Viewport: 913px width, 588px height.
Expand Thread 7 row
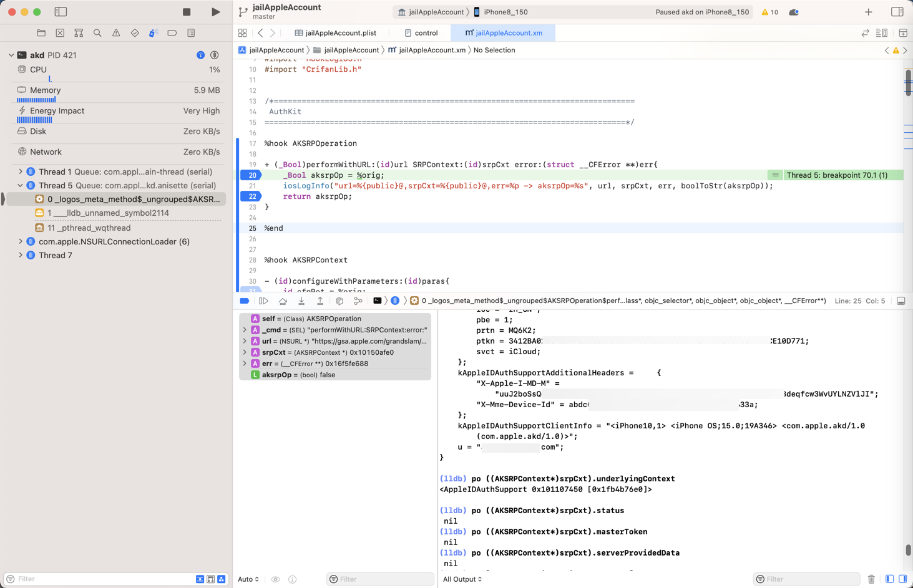click(21, 255)
